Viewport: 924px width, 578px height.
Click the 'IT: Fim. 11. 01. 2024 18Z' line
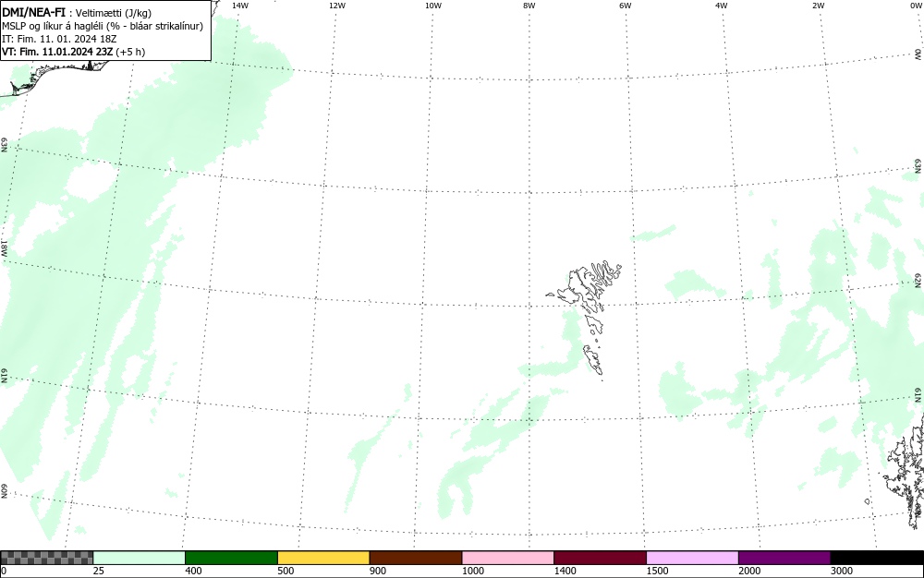coord(59,39)
